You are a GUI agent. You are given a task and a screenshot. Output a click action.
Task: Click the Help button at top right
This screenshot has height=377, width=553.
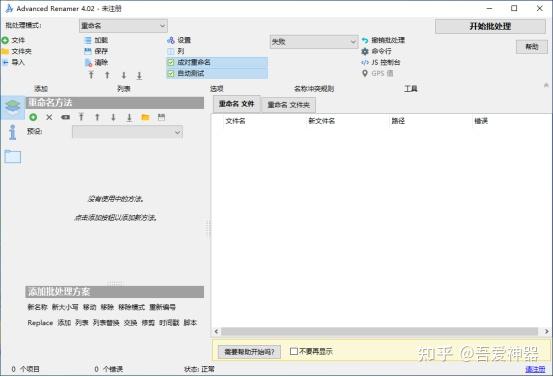[532, 47]
